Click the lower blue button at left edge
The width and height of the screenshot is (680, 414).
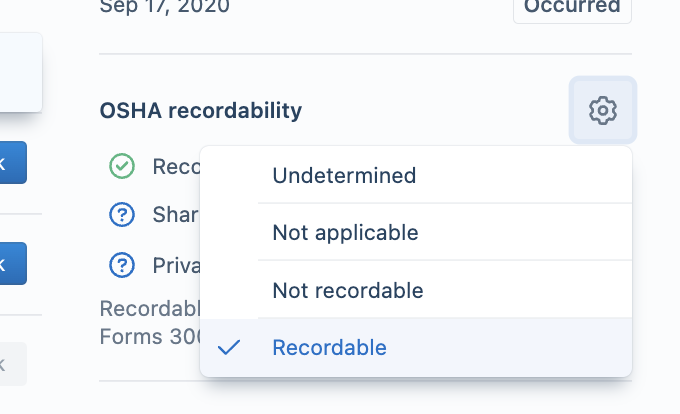click(x=13, y=264)
